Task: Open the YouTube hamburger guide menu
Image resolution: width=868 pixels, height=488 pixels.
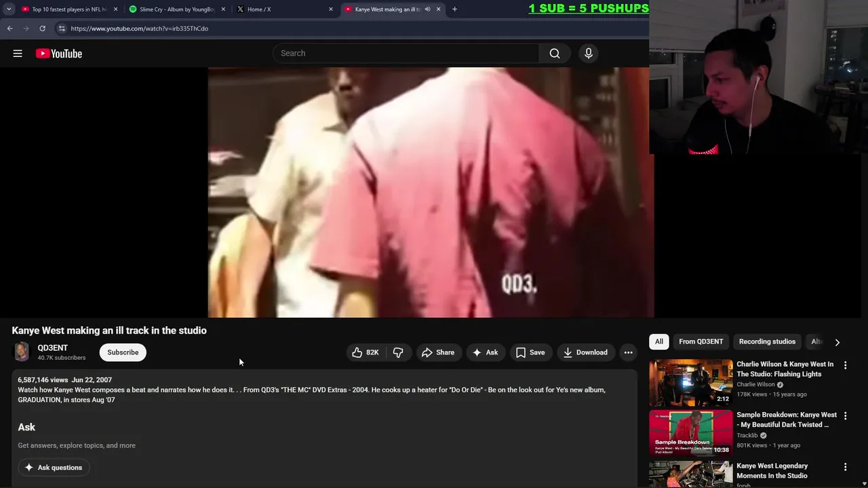Action: click(18, 54)
